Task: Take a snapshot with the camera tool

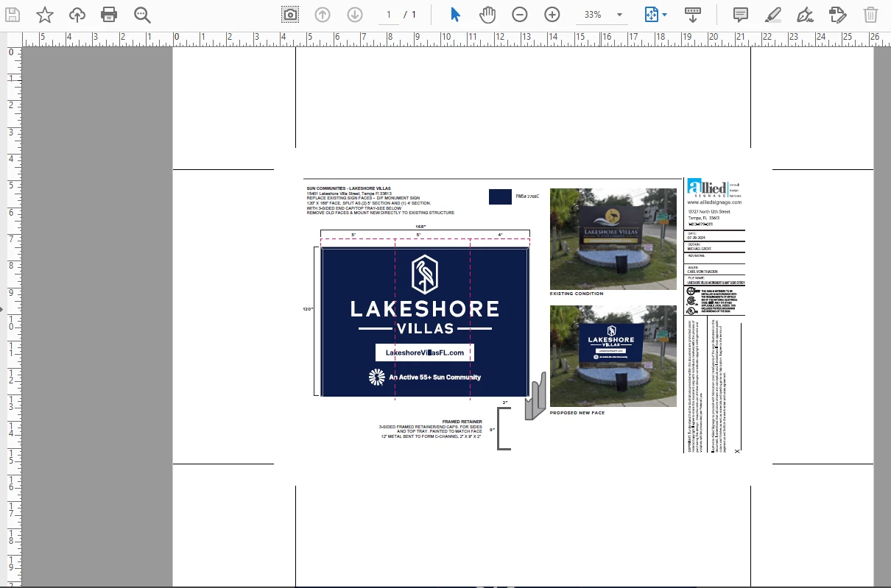Action: (x=291, y=15)
